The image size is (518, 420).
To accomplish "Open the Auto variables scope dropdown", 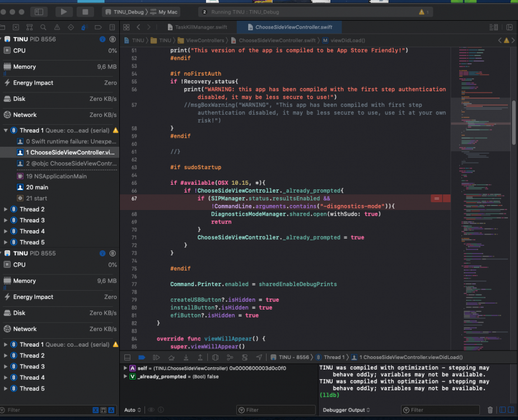I will tap(133, 410).
